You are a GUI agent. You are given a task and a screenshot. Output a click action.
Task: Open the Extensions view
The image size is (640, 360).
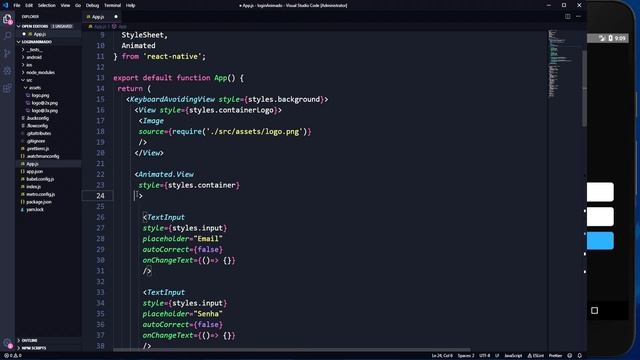click(x=7, y=88)
